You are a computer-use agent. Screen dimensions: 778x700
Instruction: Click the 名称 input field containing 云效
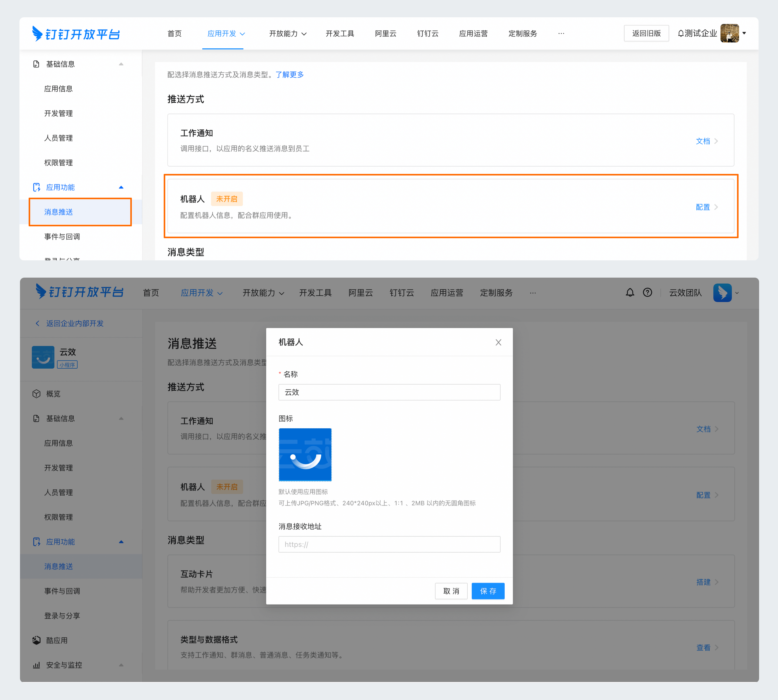[x=389, y=392]
